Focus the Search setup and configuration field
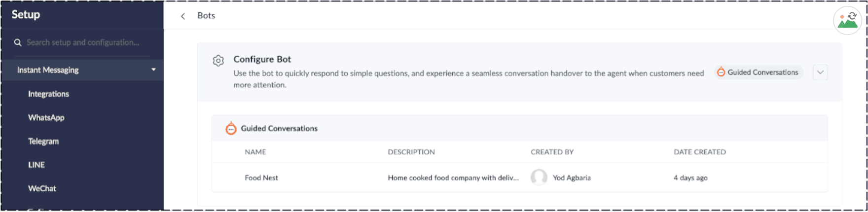This screenshot has height=212, width=868. coord(83,43)
